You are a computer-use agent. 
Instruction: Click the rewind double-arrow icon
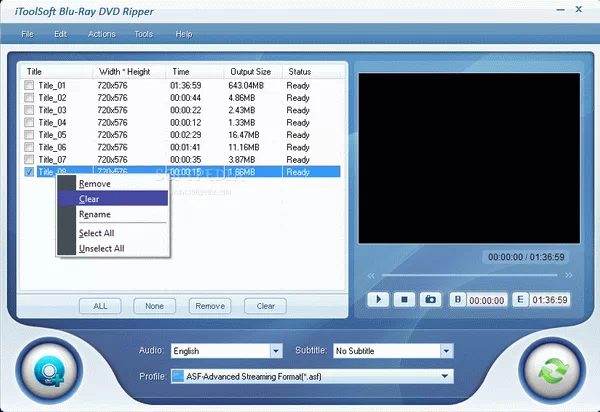pyautogui.click(x=372, y=275)
